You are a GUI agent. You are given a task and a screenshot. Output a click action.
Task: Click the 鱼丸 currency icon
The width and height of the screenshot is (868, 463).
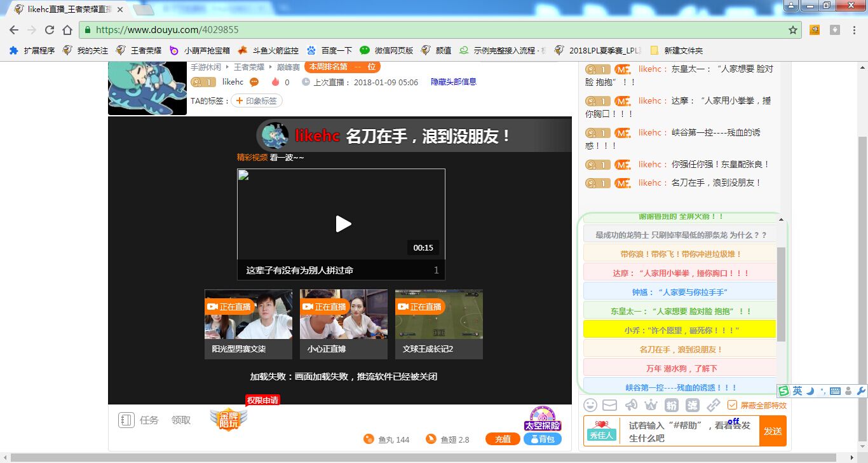[369, 439]
